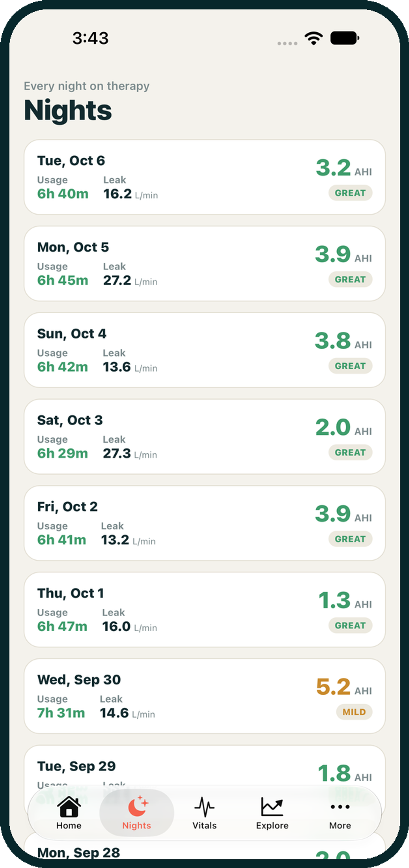Screen dimensions: 409x868
Task: Tap the GREAT badge on Oct 1
Action: [x=350, y=625]
